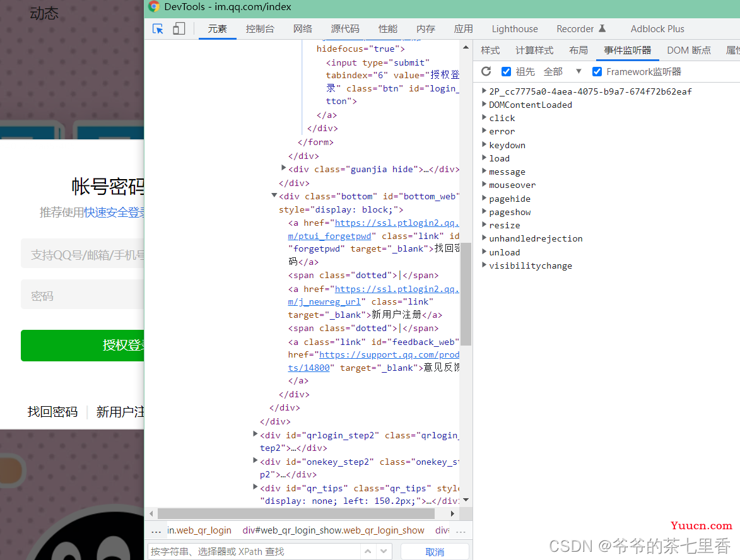This screenshot has width=740, height=560.
Task: Click the elements panel scroll down arrow
Action: 466,499
